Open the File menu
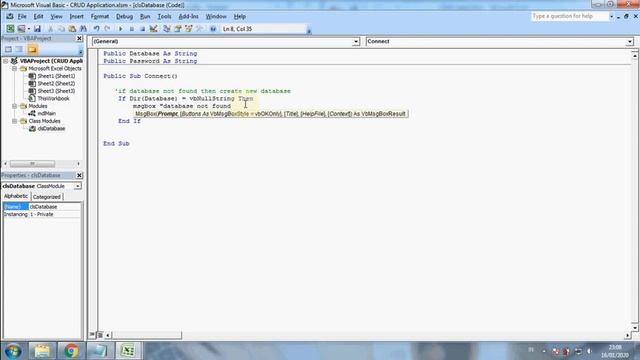640x360 pixels. coord(22,16)
